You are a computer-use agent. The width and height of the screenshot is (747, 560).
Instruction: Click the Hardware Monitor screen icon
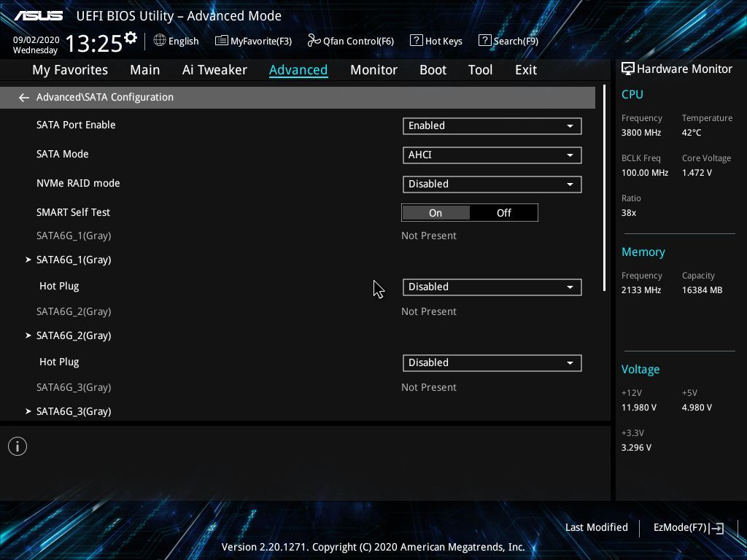pos(628,69)
